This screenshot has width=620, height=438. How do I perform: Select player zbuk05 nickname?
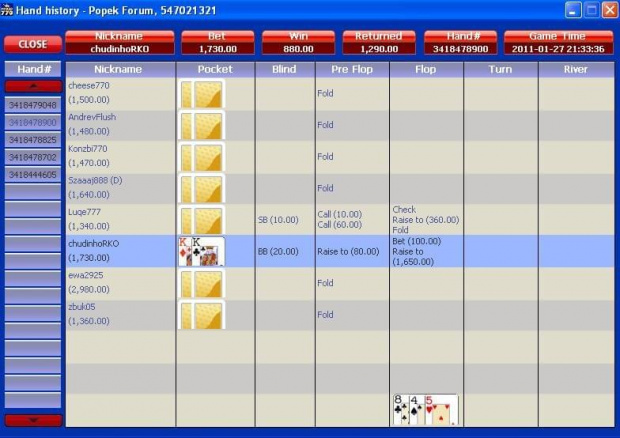[x=82, y=307]
